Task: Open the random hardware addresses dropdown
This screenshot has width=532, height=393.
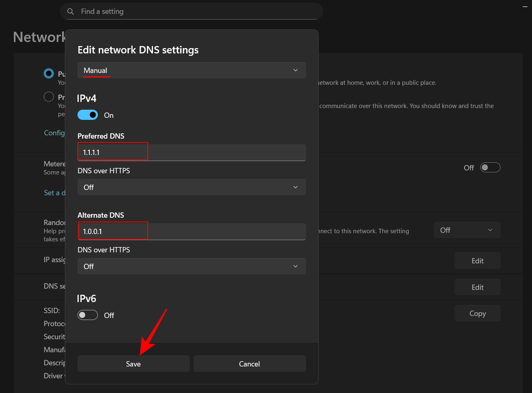Action: (x=467, y=230)
